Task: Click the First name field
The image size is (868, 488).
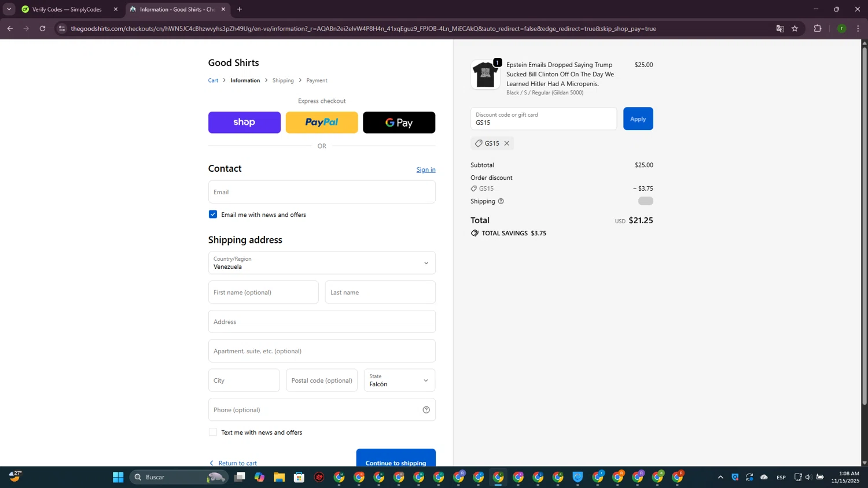Action: (x=263, y=292)
